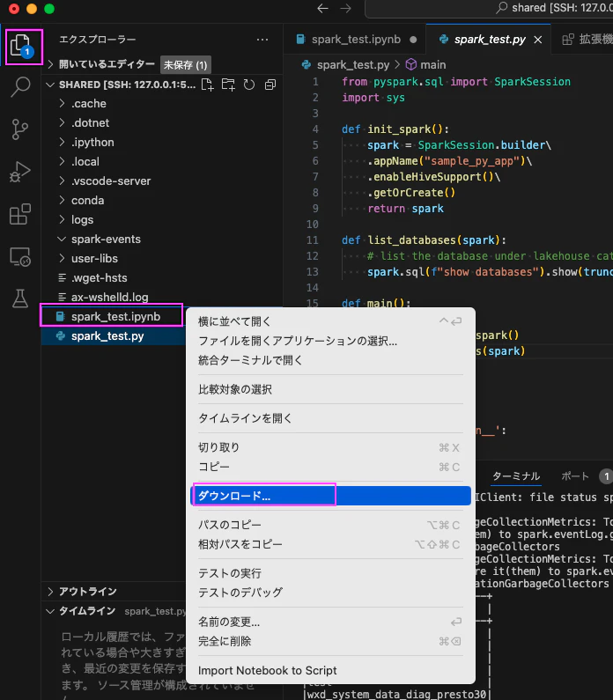
Task: Click the New File icon in the SHARED header
Action: click(x=208, y=85)
